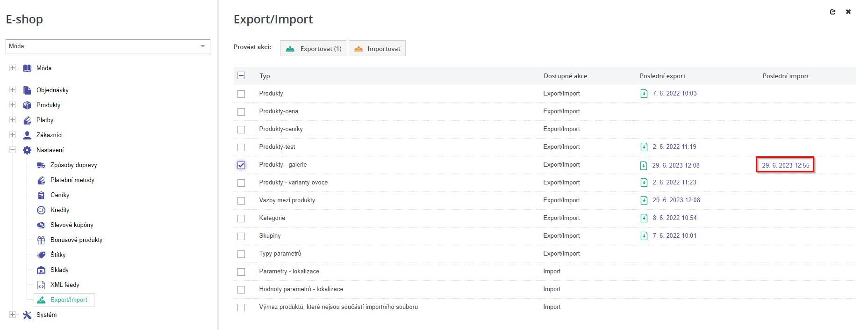Open the Móda e-shop selector dropdown
868x330 pixels.
(108, 46)
